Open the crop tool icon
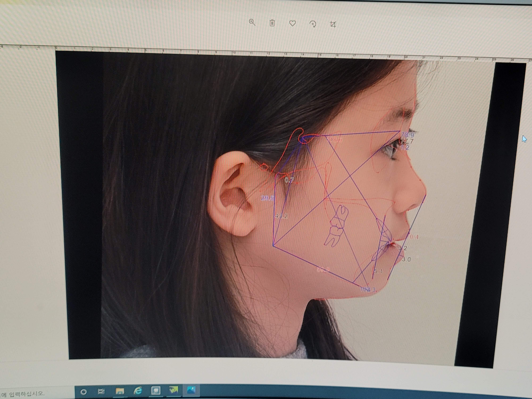 coord(333,24)
